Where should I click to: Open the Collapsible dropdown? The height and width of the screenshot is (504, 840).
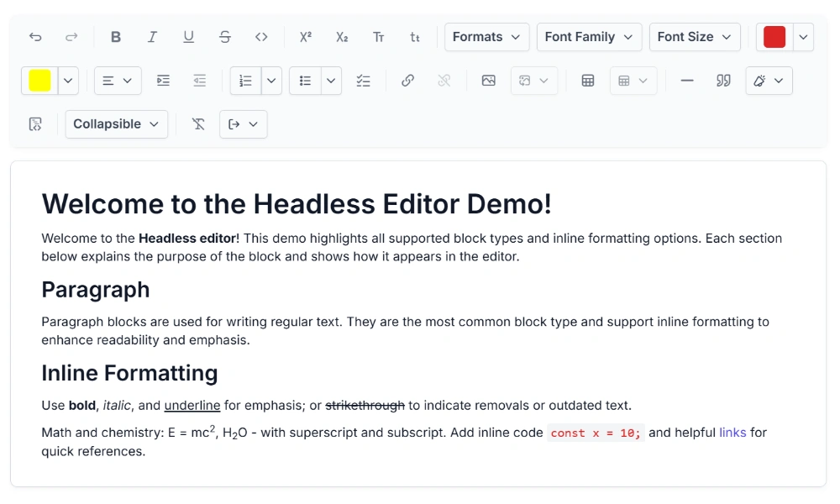(x=116, y=124)
